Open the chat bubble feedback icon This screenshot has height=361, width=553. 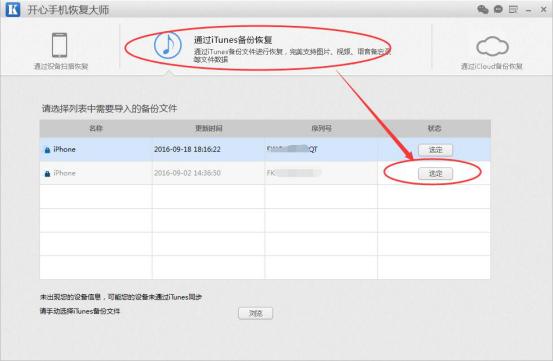pos(498,10)
